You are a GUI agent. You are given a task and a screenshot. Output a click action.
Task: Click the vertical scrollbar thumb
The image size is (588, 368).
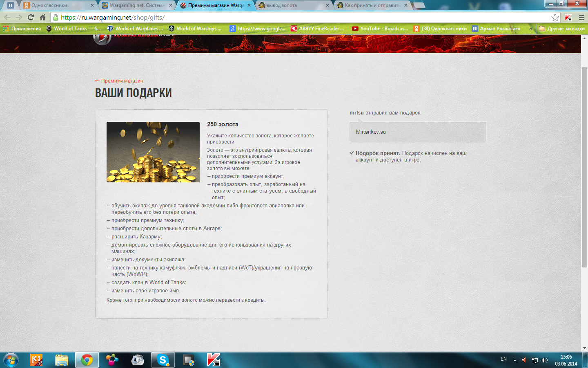(584, 168)
